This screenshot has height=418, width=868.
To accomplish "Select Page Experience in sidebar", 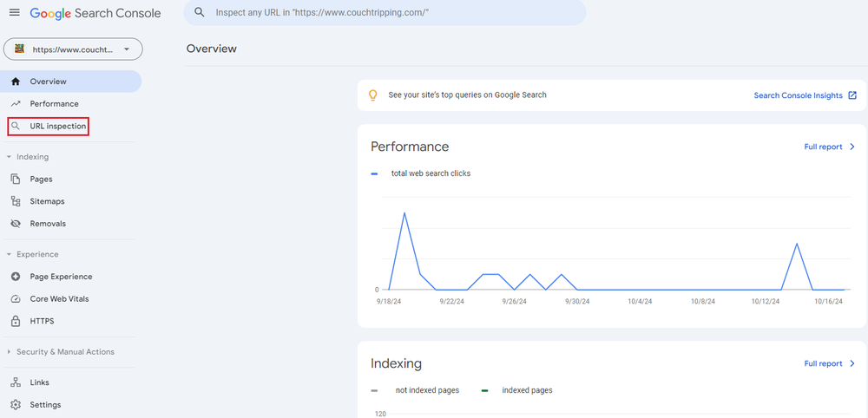I will [61, 277].
